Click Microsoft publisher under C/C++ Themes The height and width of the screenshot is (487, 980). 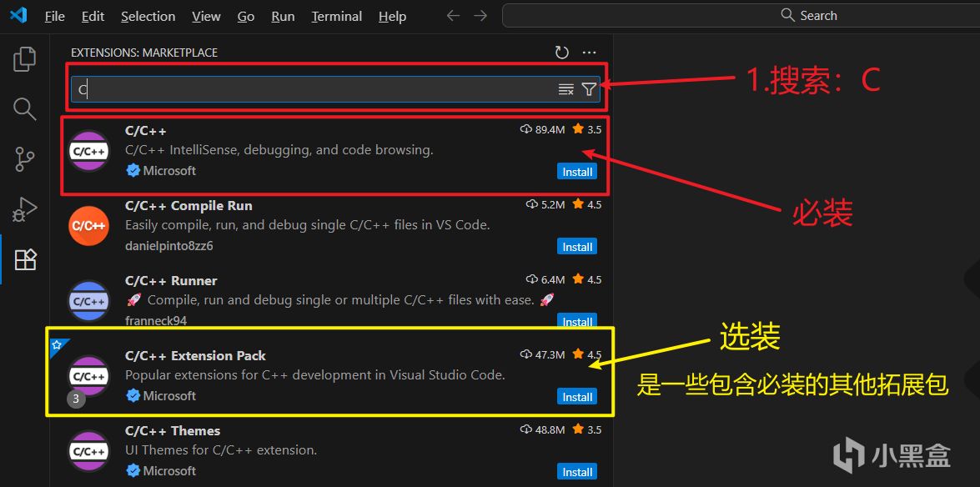click(169, 471)
